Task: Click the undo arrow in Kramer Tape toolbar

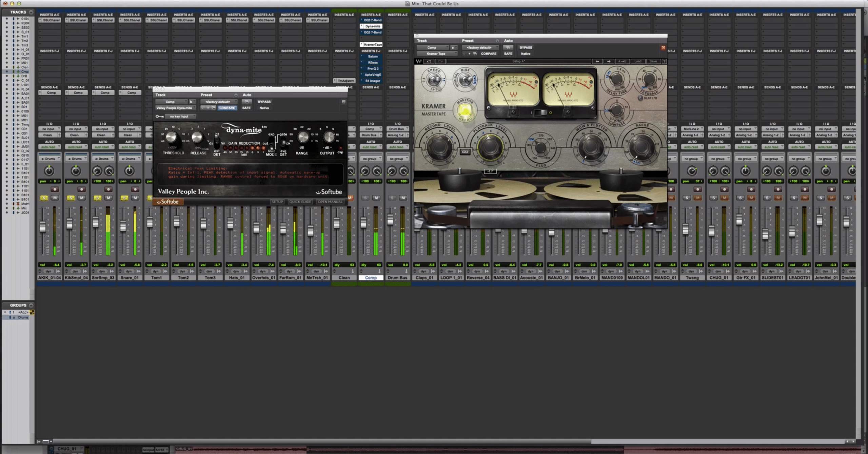Action: coord(429,61)
